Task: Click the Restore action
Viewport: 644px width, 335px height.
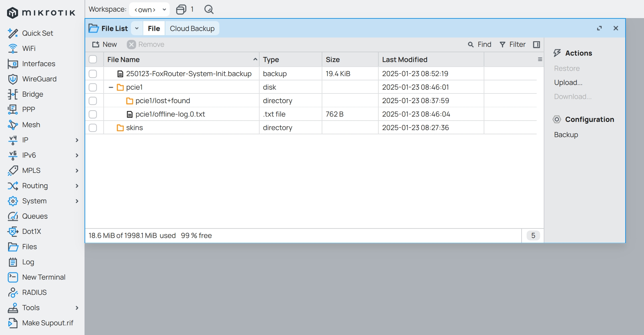Action: pos(567,68)
